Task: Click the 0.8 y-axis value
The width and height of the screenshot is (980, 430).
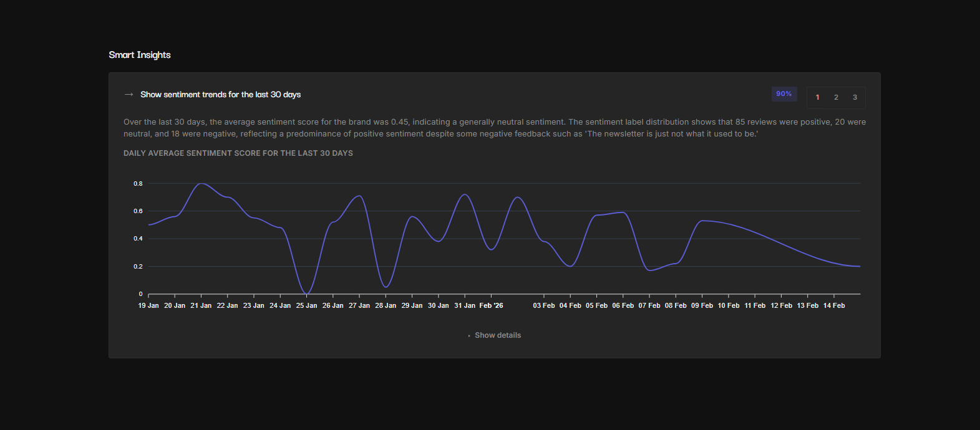Action: (x=138, y=184)
